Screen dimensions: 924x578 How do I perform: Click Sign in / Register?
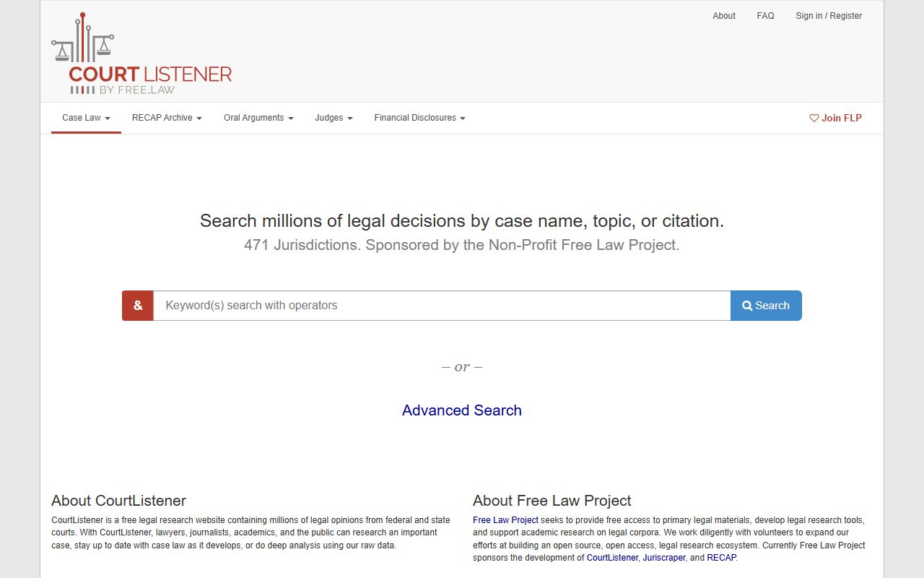[829, 16]
